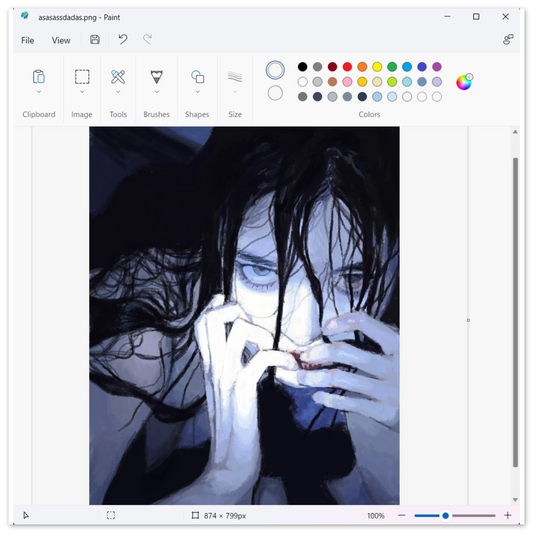Click the zoom in plus button
The width and height of the screenshot is (533, 533).
(x=508, y=515)
